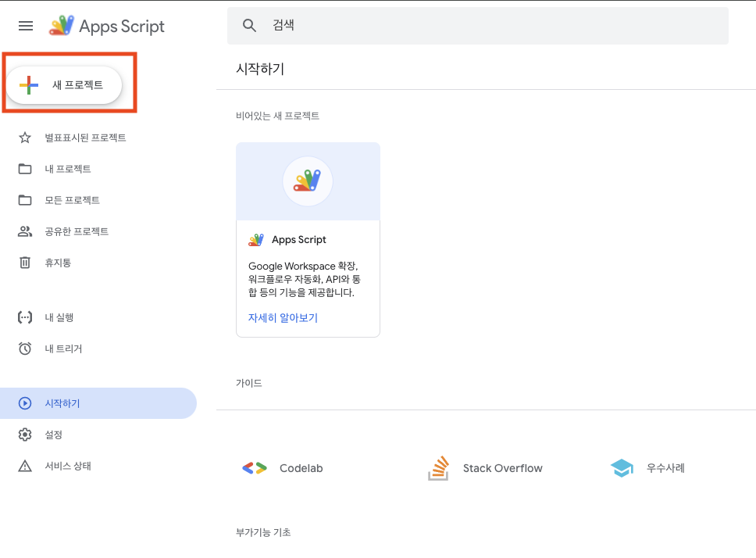Select 시작하기 in the sidebar
Image resolution: width=756 pixels, height=558 pixels.
tap(98, 403)
